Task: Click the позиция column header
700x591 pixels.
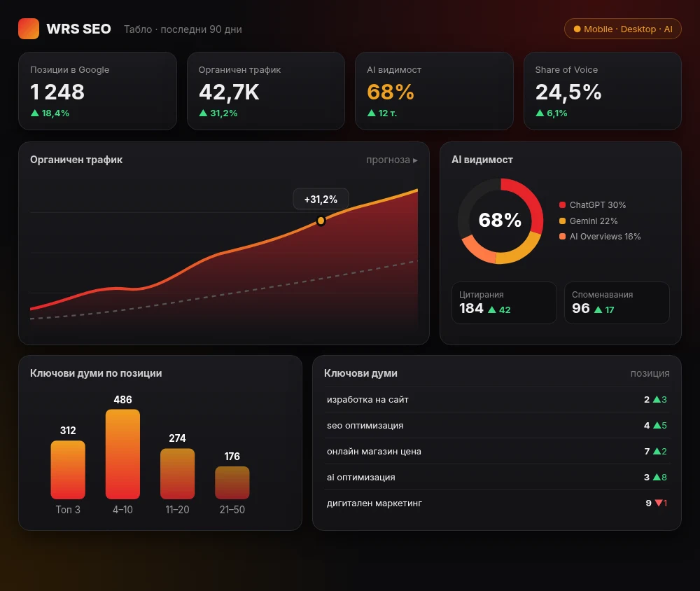Action: [650, 373]
